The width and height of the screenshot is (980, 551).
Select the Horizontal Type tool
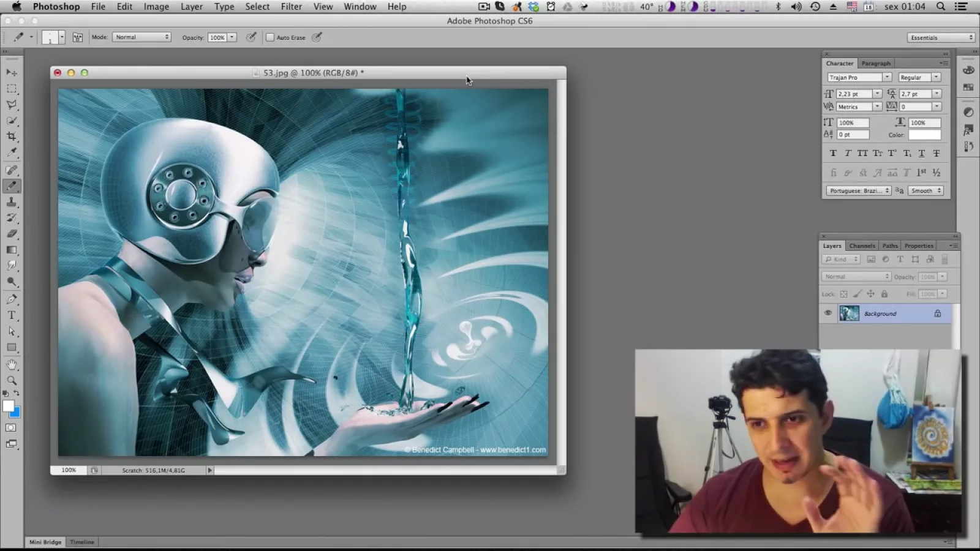click(x=12, y=315)
